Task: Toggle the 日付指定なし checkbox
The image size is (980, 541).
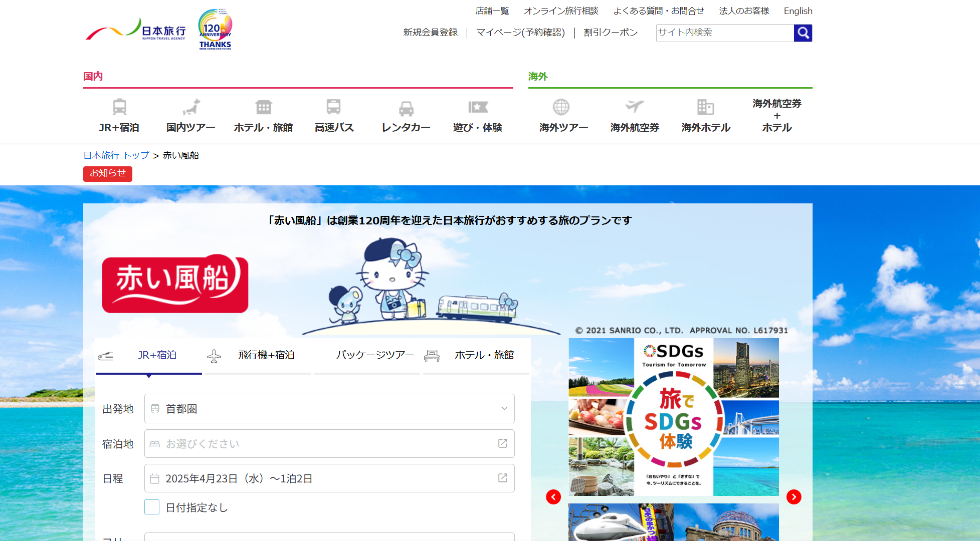Action: click(152, 507)
